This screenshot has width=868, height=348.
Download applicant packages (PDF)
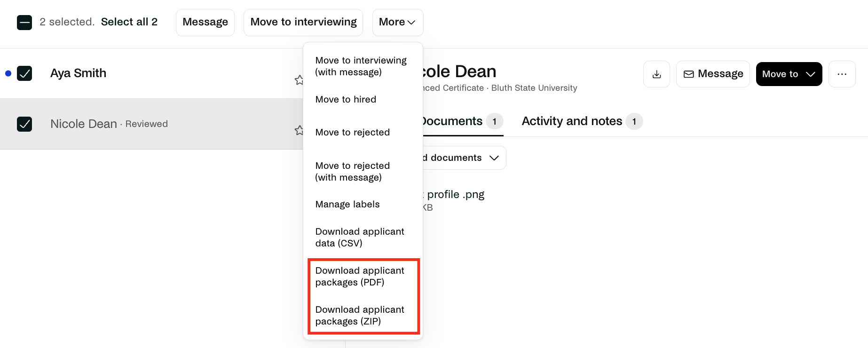(x=360, y=277)
